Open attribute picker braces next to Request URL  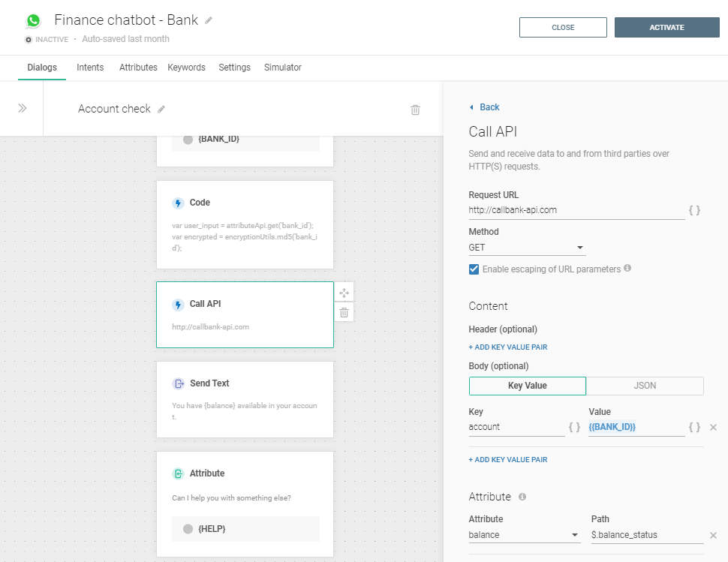click(x=695, y=209)
